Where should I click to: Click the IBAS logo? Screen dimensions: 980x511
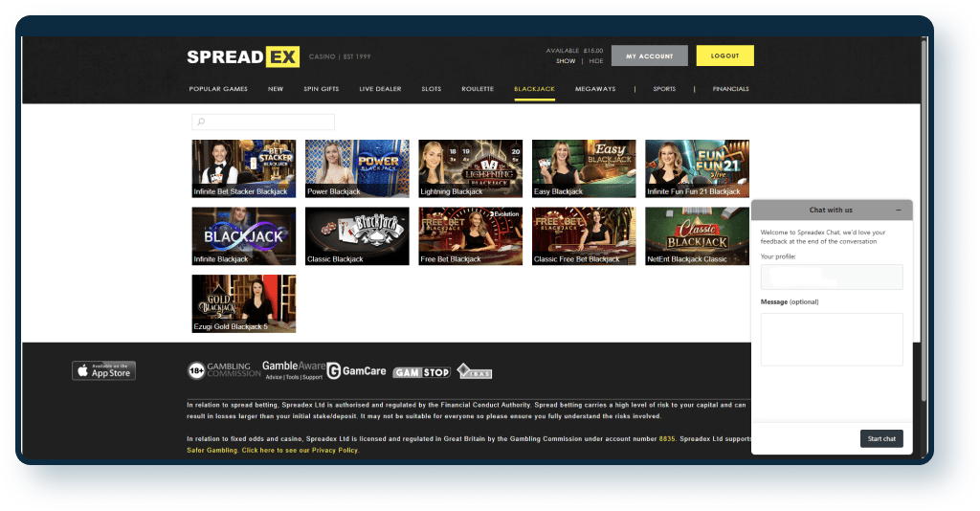click(475, 371)
